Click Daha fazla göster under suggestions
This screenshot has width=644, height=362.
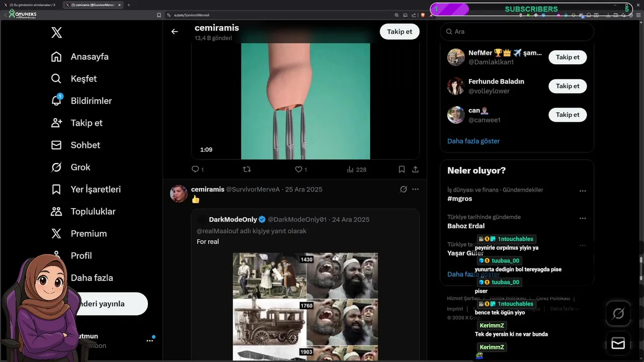(473, 141)
